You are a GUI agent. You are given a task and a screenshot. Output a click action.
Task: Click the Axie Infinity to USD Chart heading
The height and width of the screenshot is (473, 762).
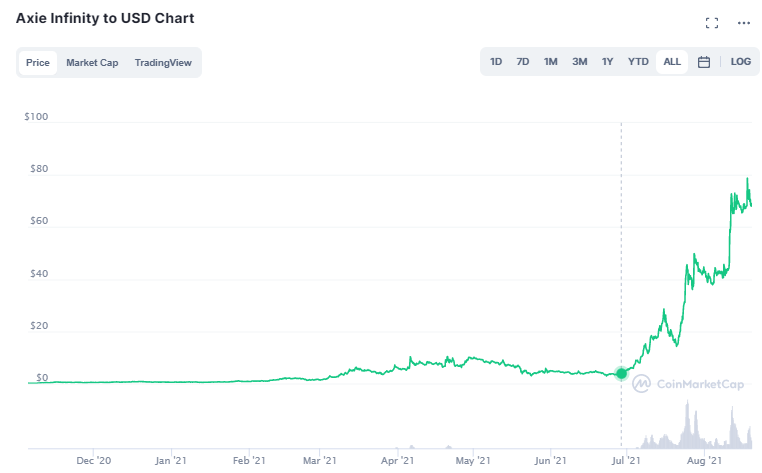pos(105,18)
